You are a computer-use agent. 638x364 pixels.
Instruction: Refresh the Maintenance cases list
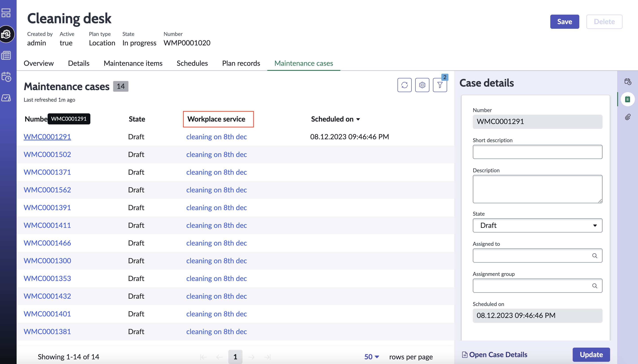tap(405, 85)
